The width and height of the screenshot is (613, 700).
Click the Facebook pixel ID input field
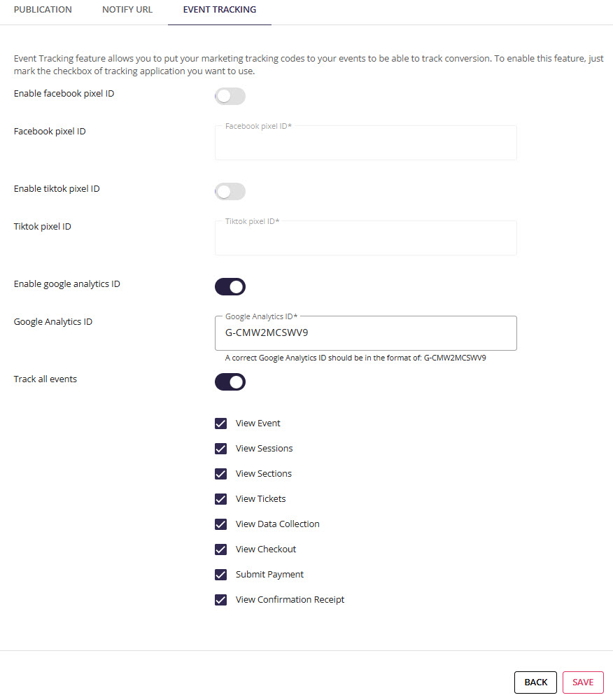point(366,143)
